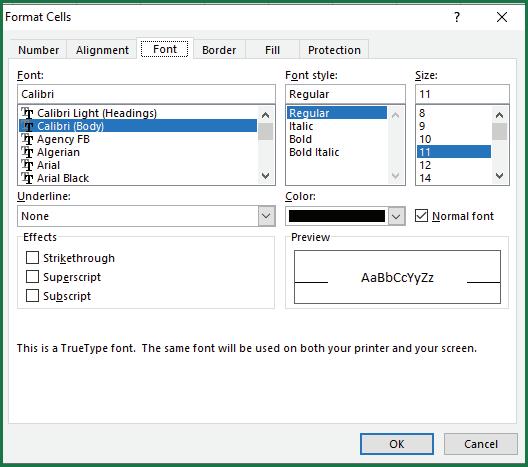The image size is (528, 467).
Task: Uncheck the Normal font checkbox
Action: (x=421, y=215)
